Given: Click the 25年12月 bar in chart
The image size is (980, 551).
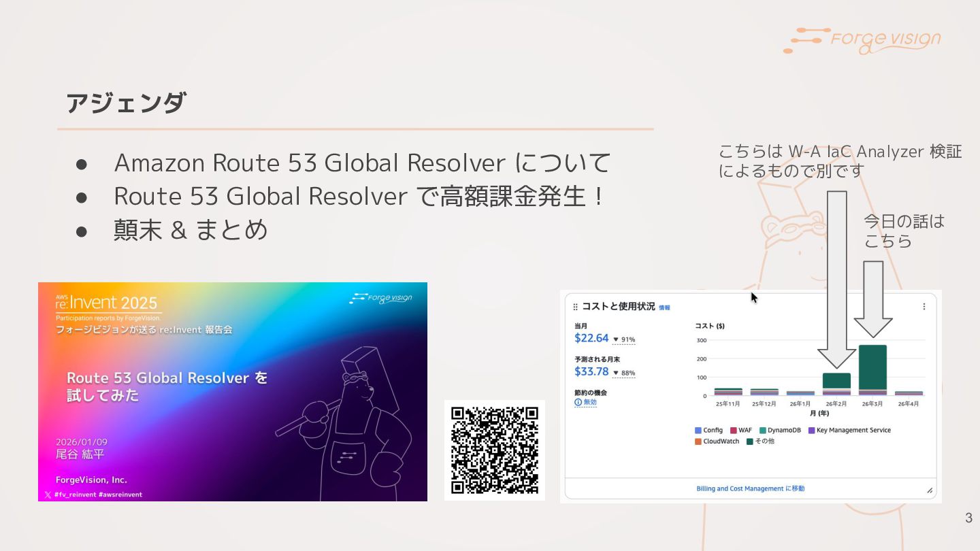Looking at the screenshot, I should 764,393.
